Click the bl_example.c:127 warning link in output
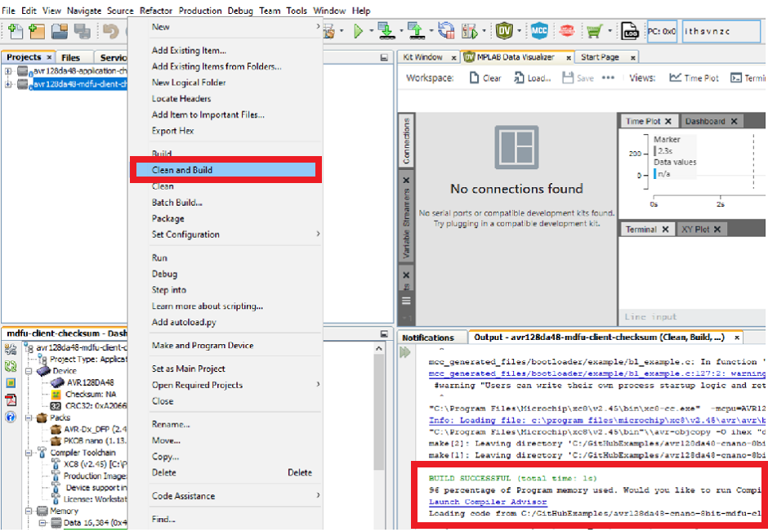768x532 pixels. point(597,373)
